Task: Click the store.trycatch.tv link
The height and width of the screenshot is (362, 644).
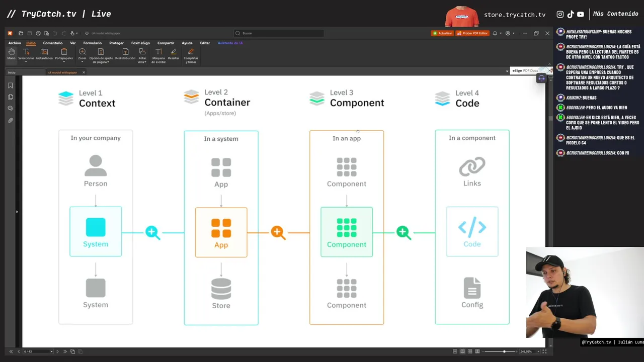Action: point(515,15)
